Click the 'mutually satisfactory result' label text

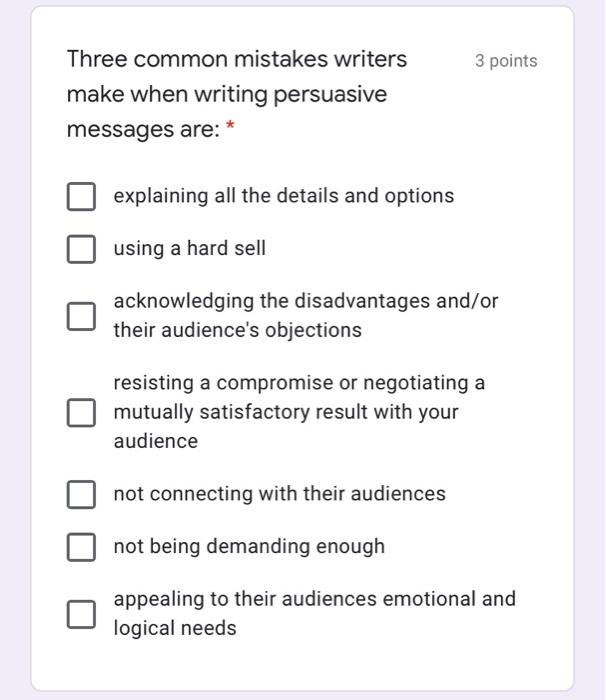click(286, 412)
